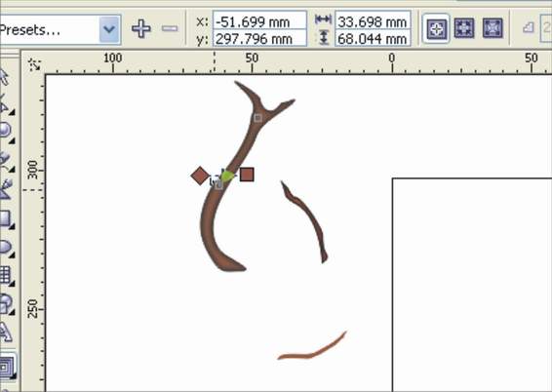Select the Basic Shapes tool in toolbox
Screen dimensions: 552x392
pyautogui.click(x=5, y=304)
